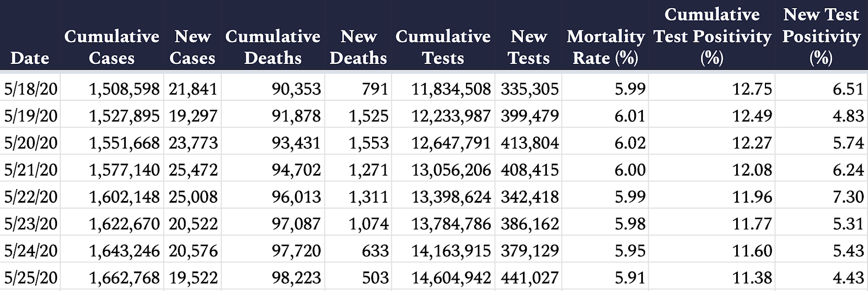The width and height of the screenshot is (868, 291).
Task: Select Cumulative Test Positivity (%) header
Action: pyautogui.click(x=712, y=36)
